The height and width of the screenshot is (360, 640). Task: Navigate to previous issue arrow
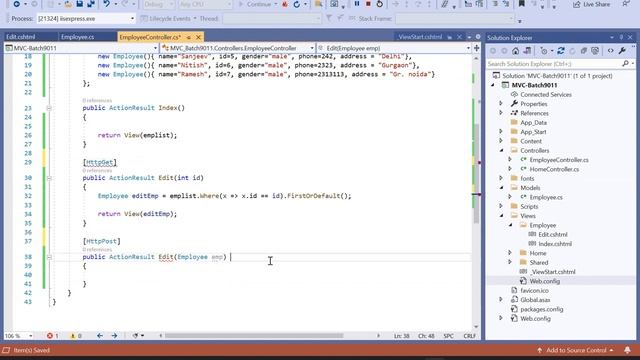click(x=100, y=336)
